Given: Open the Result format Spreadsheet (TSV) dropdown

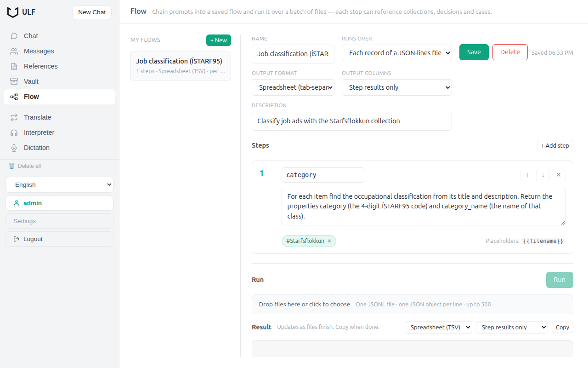Looking at the screenshot, I should coord(438,328).
